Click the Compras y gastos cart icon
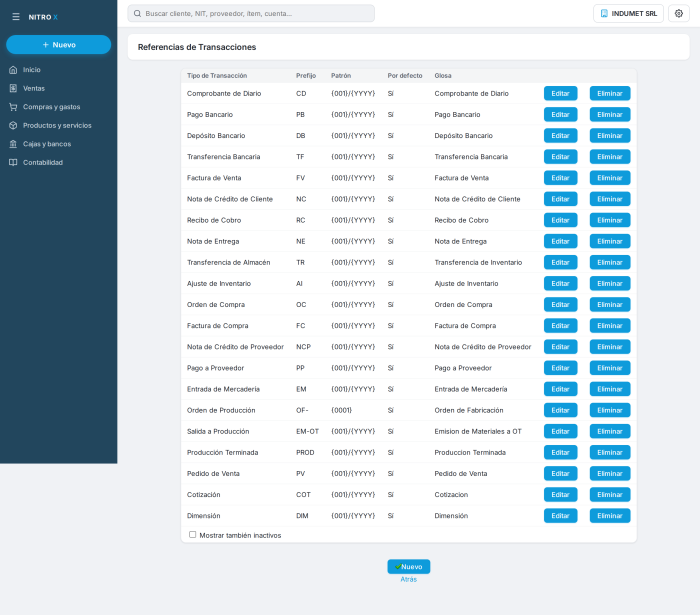Screen dimensions: 700x615 click(x=13, y=107)
